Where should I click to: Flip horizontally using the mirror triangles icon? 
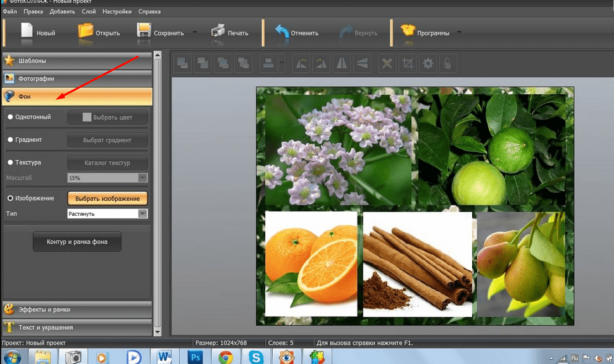pos(342,63)
